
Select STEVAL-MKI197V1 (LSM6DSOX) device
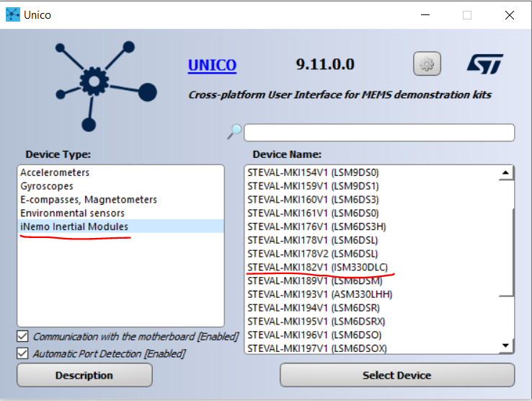click(371, 348)
